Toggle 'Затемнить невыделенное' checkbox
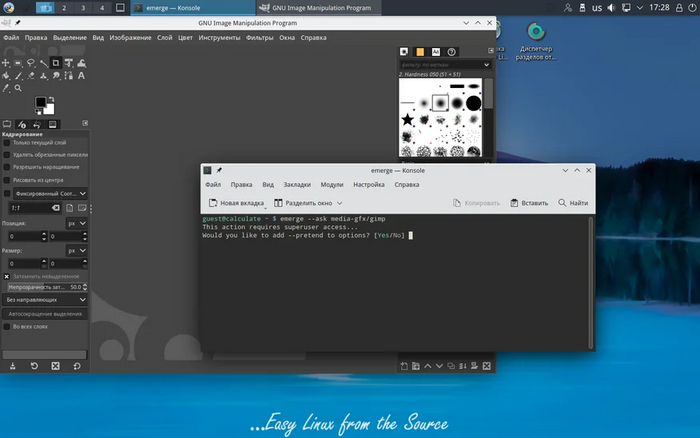Image resolution: width=700 pixels, height=438 pixels. click(x=7, y=277)
